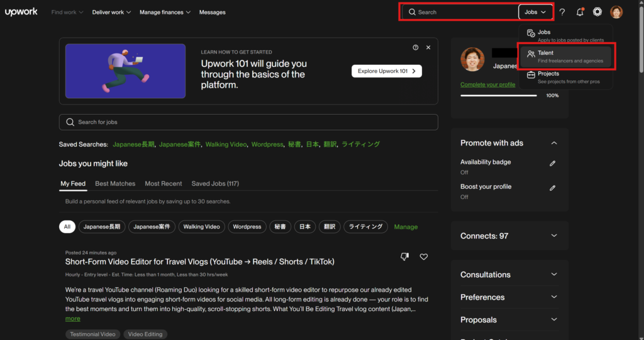Edit the Availability badge setting
This screenshot has width=644, height=340.
point(553,163)
